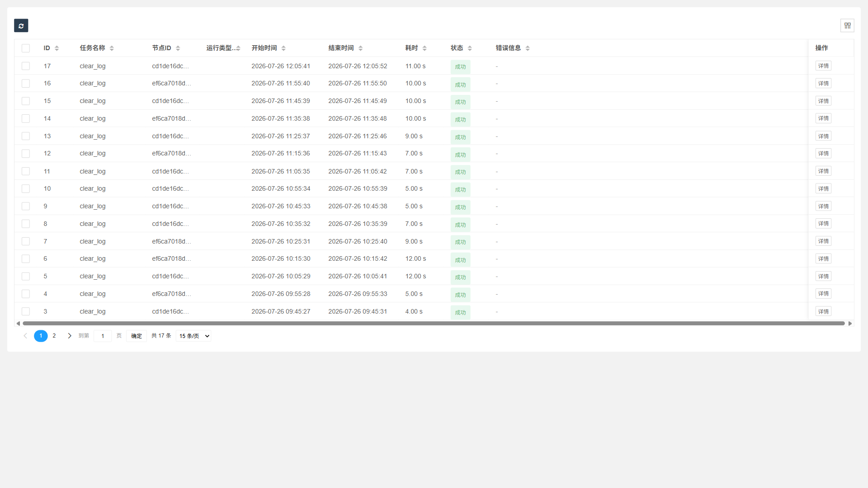Click the refresh table icon button
868x488 pixels.
coord(21,26)
